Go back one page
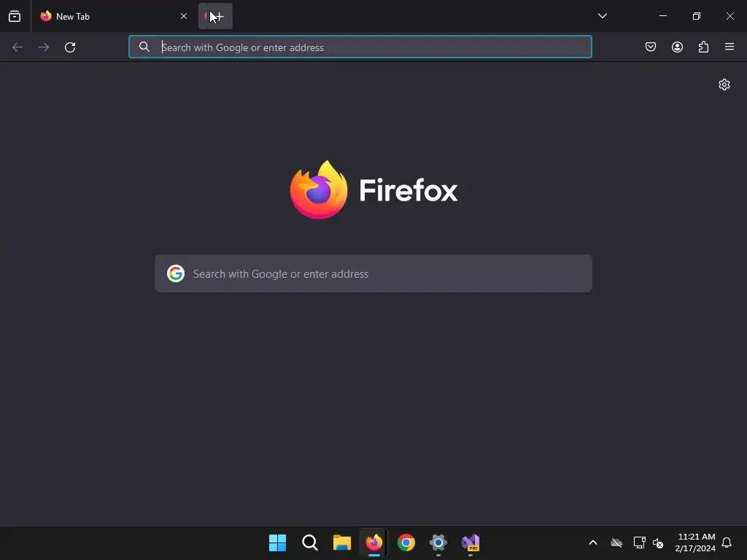This screenshot has height=560, width=747. click(18, 47)
